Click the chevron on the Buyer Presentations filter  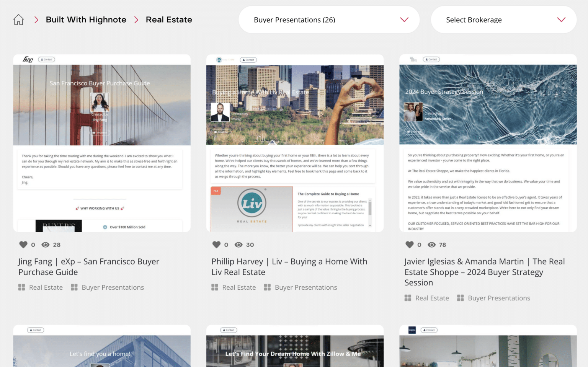coord(403,20)
